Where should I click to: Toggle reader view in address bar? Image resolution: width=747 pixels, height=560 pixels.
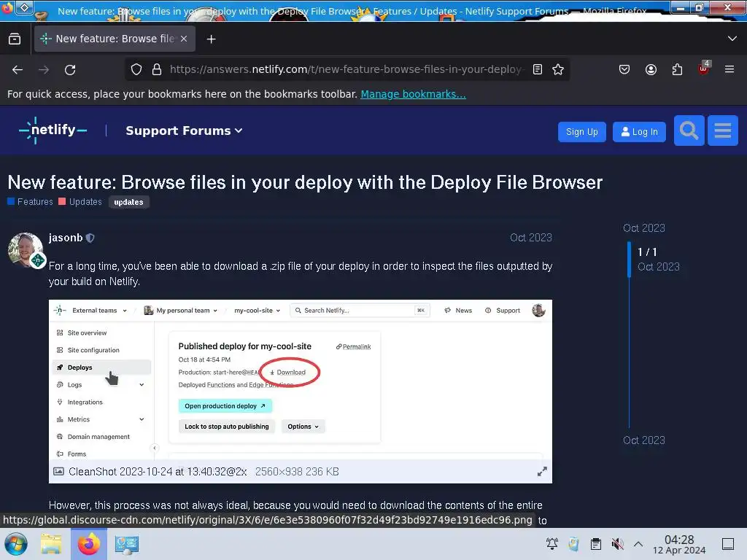(538, 69)
